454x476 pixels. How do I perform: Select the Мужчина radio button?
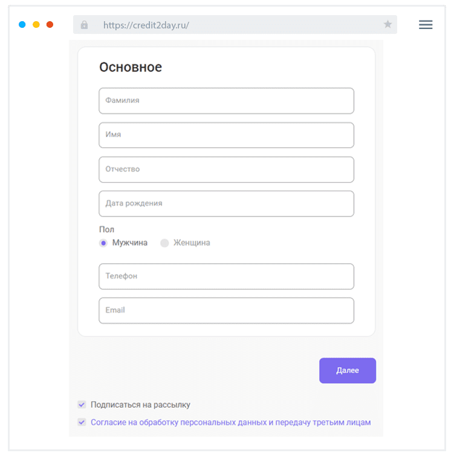click(x=103, y=243)
